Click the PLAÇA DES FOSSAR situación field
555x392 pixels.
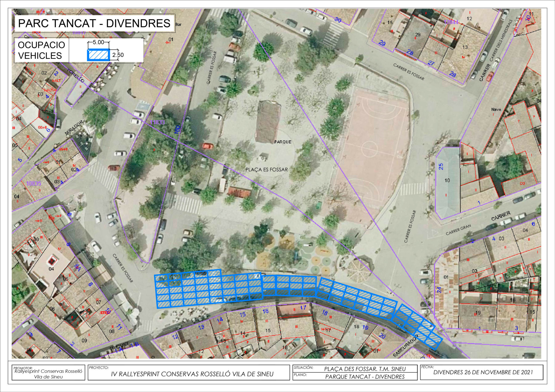[365, 369]
